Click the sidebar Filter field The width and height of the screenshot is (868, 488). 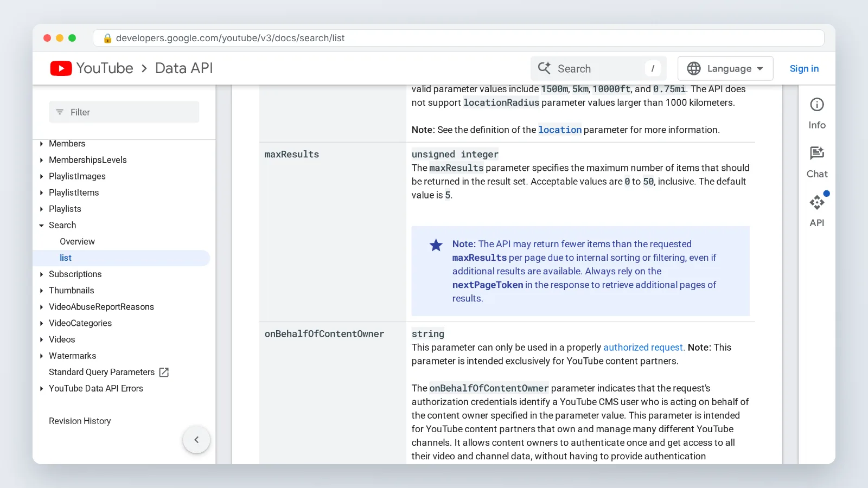(x=124, y=112)
